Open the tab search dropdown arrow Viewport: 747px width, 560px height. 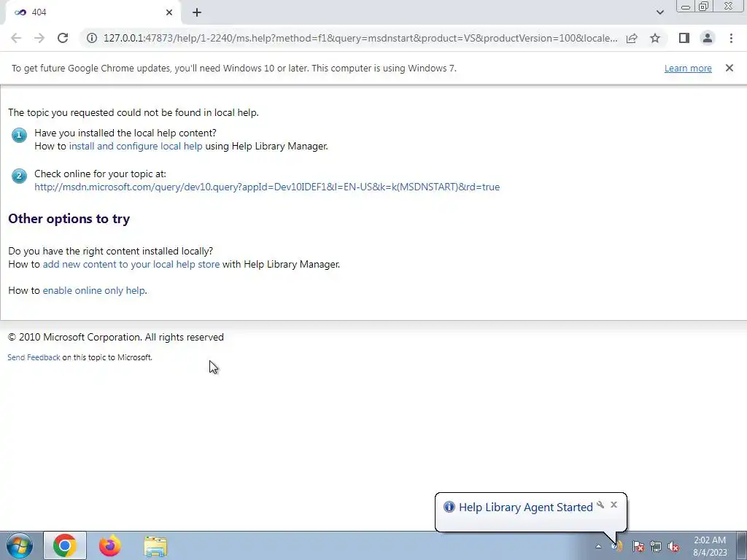click(659, 12)
